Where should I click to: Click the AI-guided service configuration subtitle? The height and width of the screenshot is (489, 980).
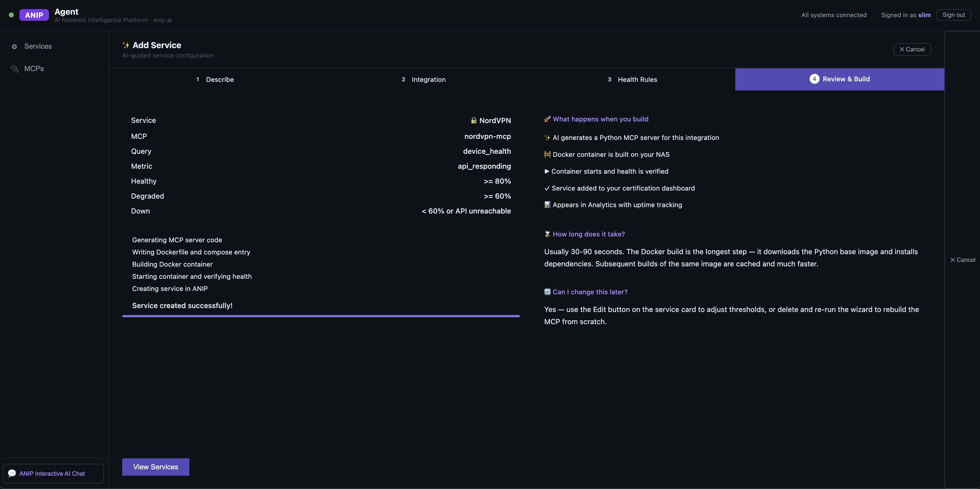pos(168,56)
